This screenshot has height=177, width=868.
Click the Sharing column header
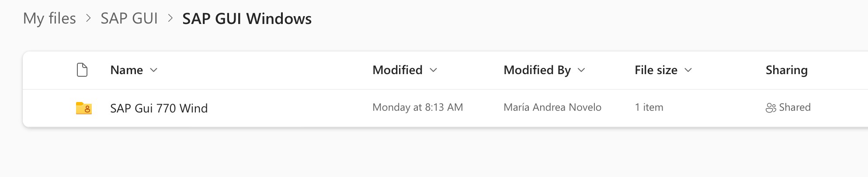point(786,70)
